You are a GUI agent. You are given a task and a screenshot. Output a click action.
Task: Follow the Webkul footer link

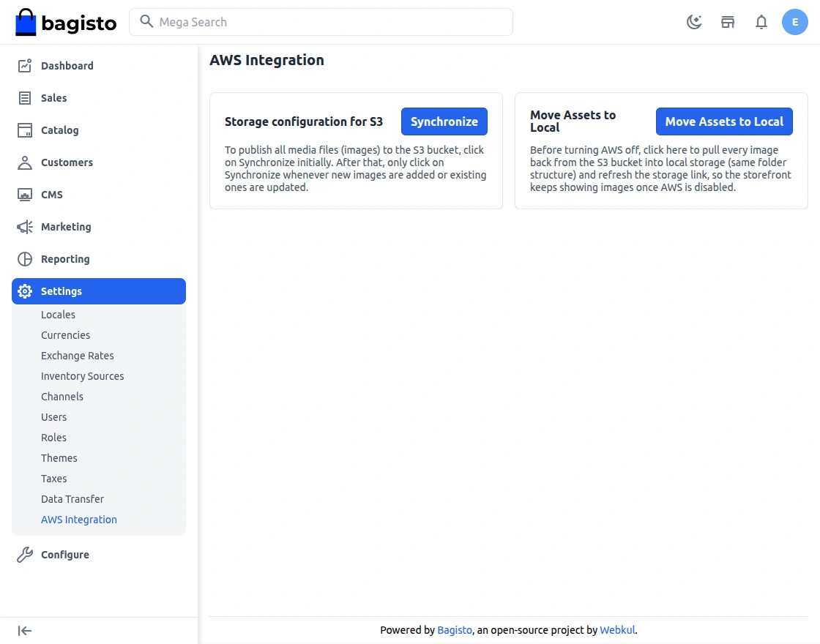pos(617,630)
